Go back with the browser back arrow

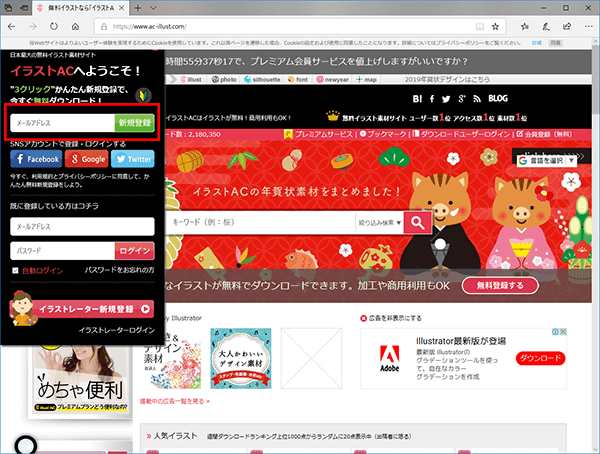click(11, 26)
